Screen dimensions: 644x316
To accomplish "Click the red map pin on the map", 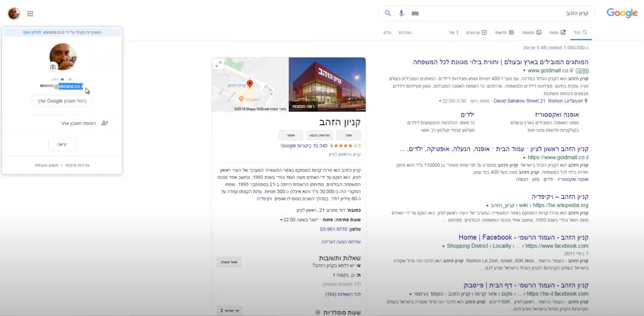I will point(249,84).
